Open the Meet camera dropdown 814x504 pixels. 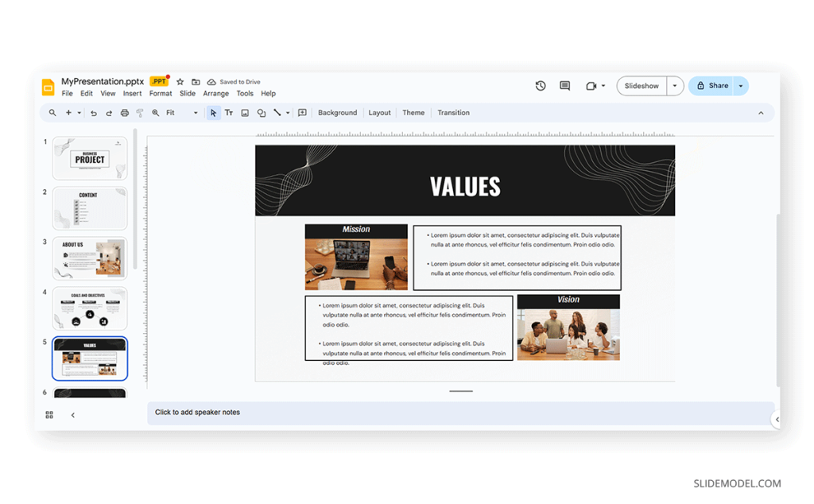603,85
